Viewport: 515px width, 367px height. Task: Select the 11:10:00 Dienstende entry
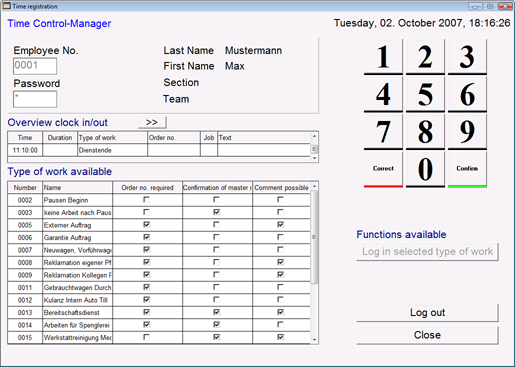(159, 150)
